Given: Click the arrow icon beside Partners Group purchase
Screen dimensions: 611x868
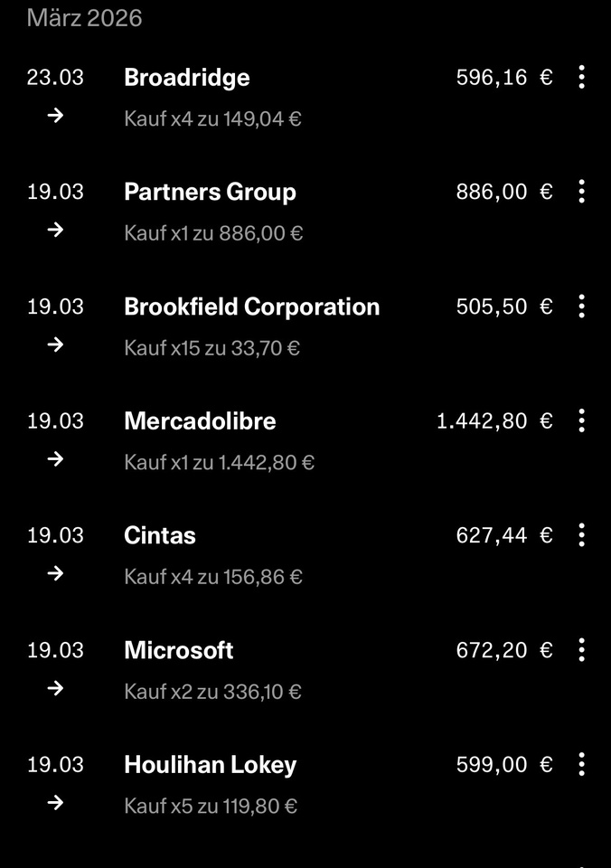Looking at the screenshot, I should click(55, 231).
